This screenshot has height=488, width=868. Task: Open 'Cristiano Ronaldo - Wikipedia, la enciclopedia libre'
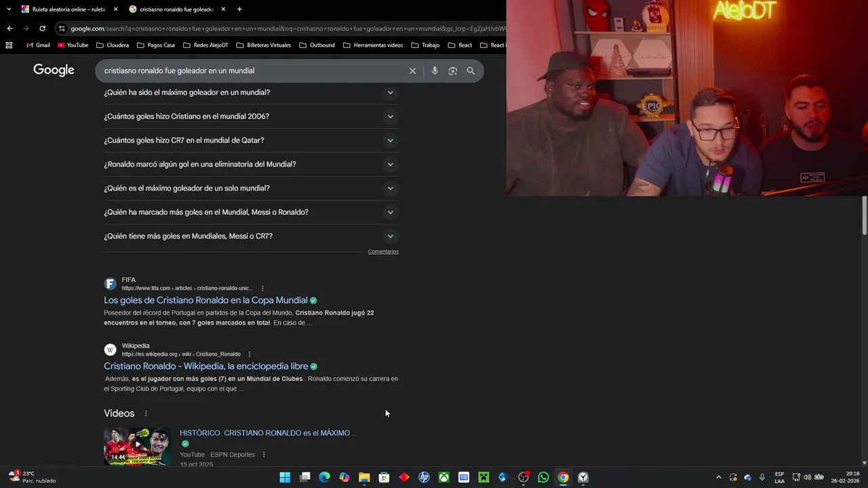coord(205,366)
